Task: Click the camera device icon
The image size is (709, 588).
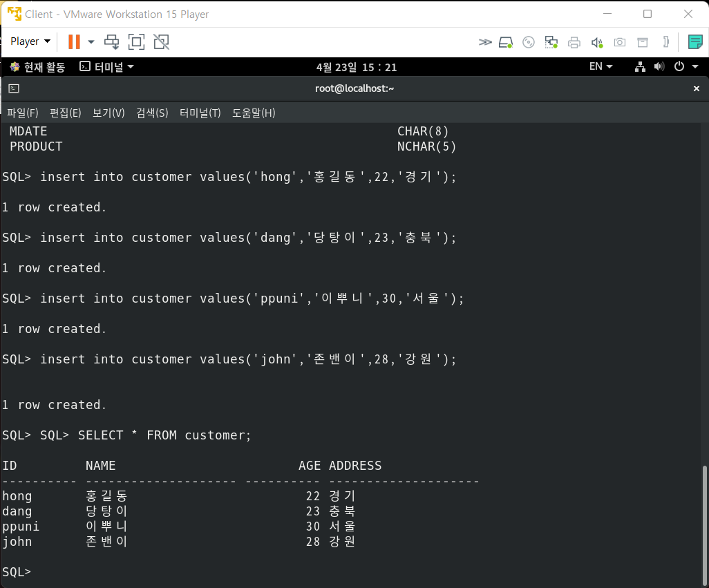Action: [619, 42]
